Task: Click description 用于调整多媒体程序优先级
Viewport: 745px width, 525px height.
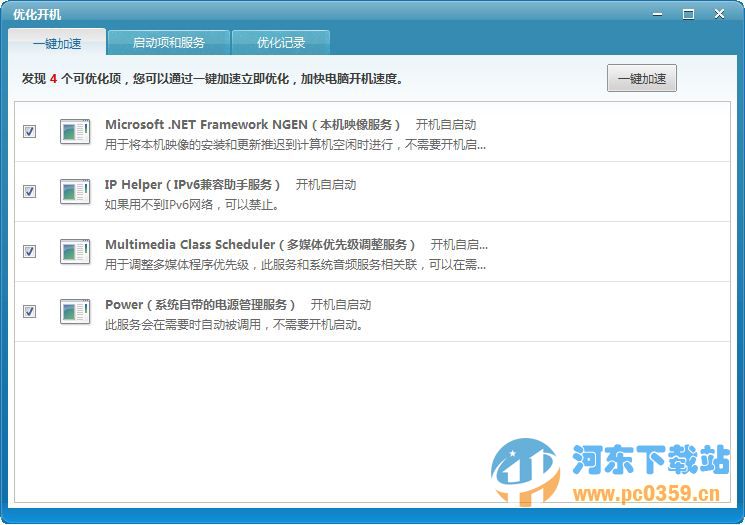Action: tap(295, 265)
